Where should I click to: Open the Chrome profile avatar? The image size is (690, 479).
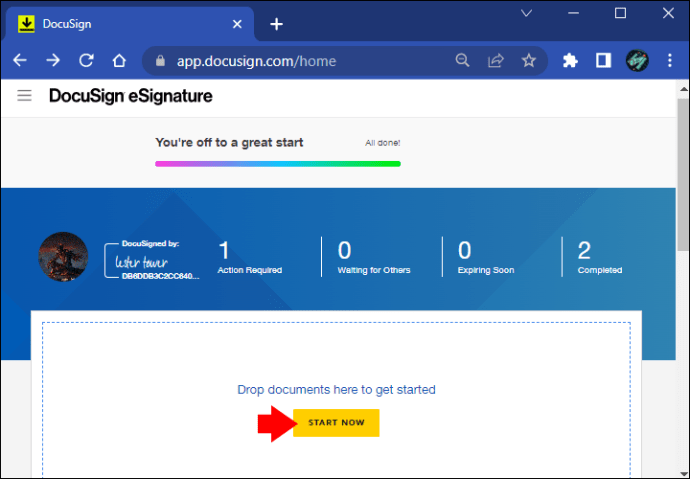point(637,60)
